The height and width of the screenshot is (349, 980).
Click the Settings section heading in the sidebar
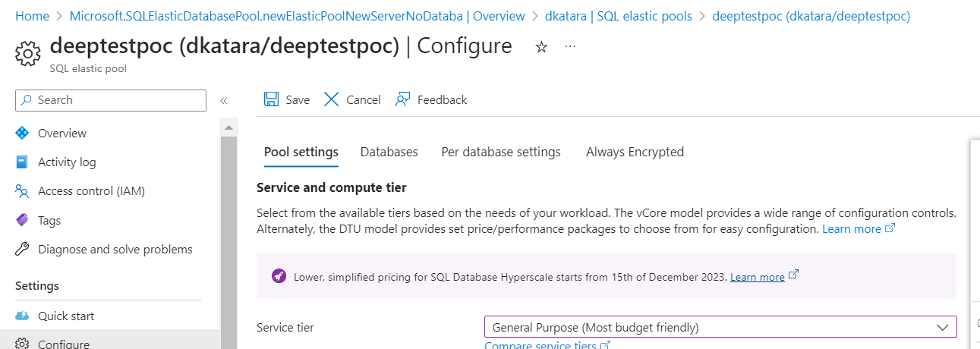click(x=37, y=286)
